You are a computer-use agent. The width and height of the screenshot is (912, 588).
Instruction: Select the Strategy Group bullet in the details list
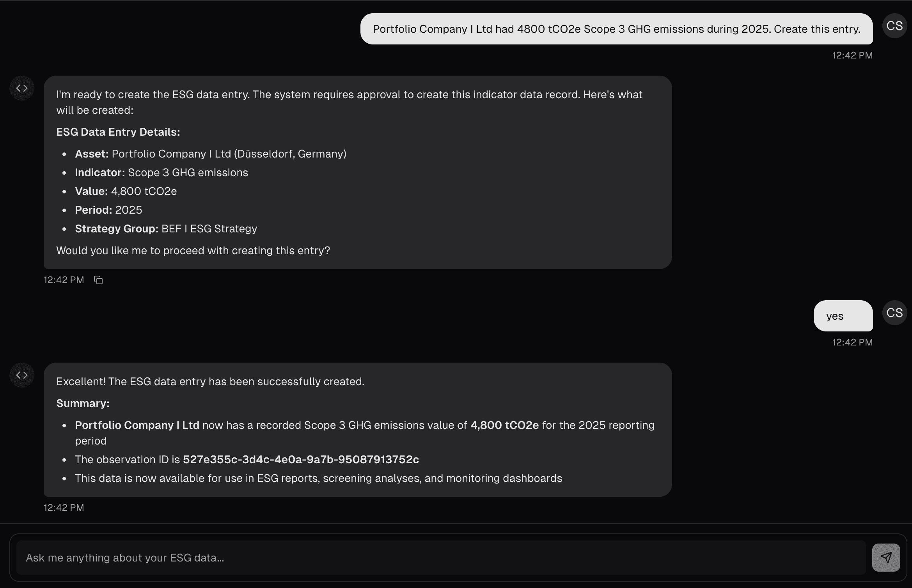coord(166,228)
